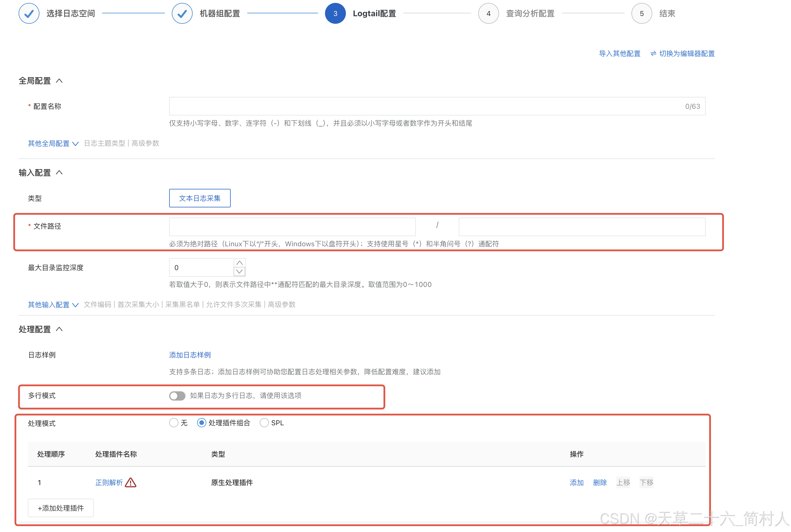Collapse the 处理配置 section
This screenshot has width=791, height=532.
click(59, 329)
